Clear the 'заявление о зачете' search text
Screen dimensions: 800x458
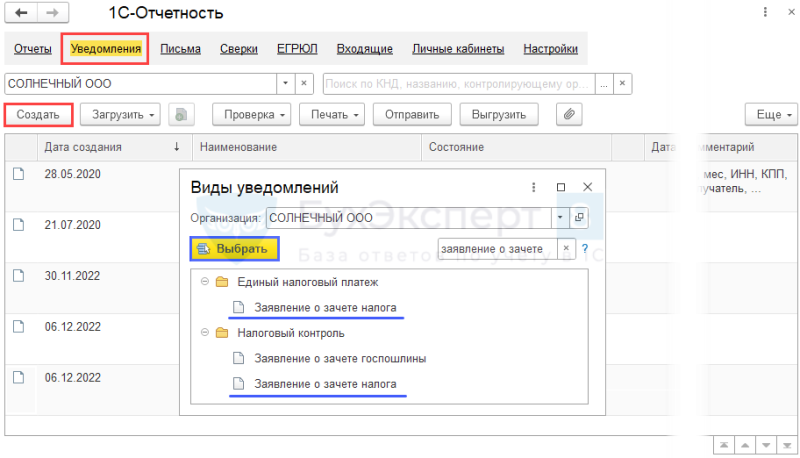[566, 248]
